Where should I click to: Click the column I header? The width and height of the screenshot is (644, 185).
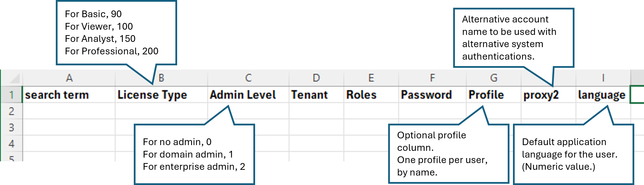(603, 78)
